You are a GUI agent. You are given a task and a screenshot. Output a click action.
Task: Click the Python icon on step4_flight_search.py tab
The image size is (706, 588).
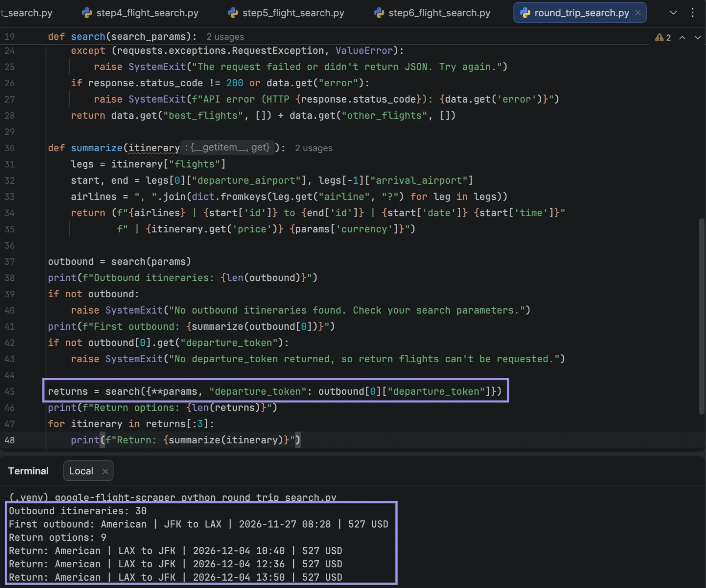(x=87, y=13)
